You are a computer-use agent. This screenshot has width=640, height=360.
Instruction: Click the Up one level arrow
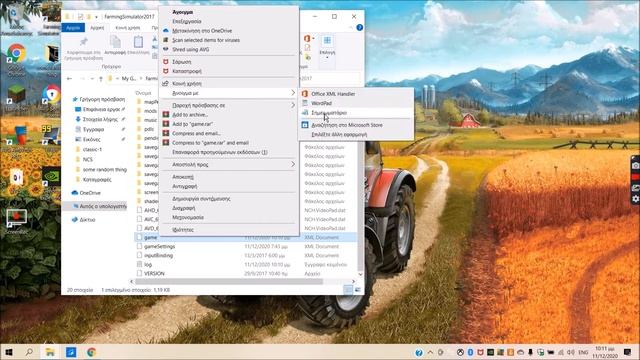tap(101, 78)
